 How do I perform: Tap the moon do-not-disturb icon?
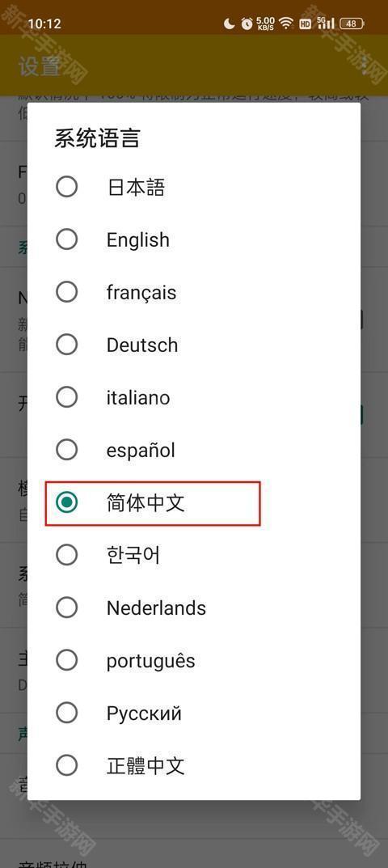[x=229, y=23]
